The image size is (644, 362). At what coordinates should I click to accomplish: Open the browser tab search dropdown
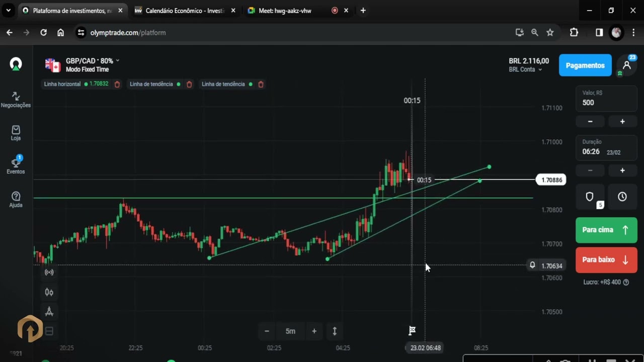9,11
